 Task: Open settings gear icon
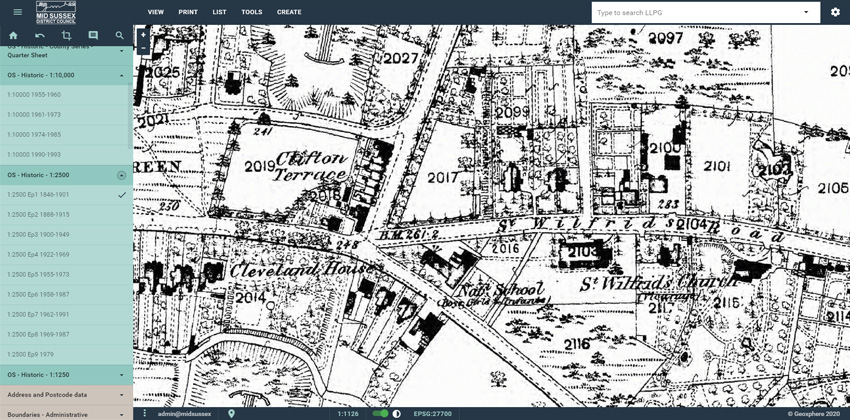tap(835, 12)
